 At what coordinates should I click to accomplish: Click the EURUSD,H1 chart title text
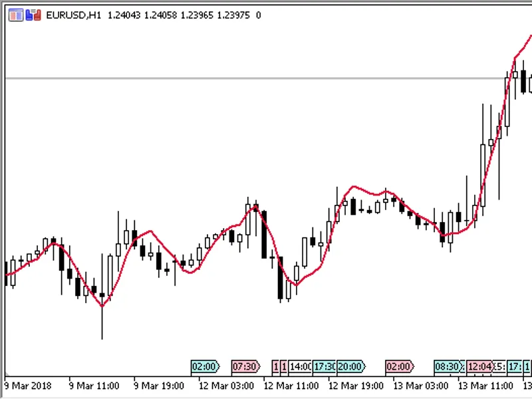coord(74,15)
